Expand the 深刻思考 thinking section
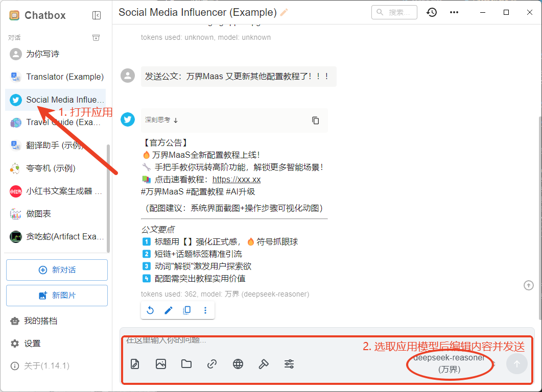The width and height of the screenshot is (542, 392). (161, 120)
